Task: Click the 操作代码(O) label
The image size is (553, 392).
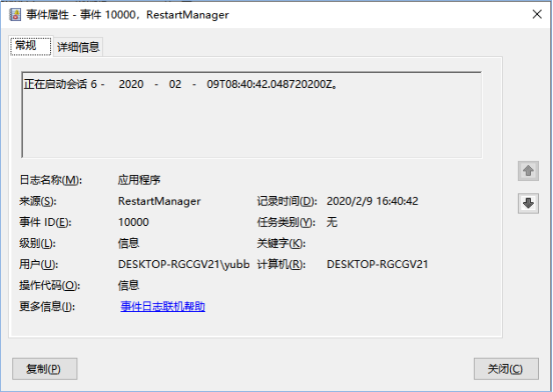Action: [x=50, y=286]
